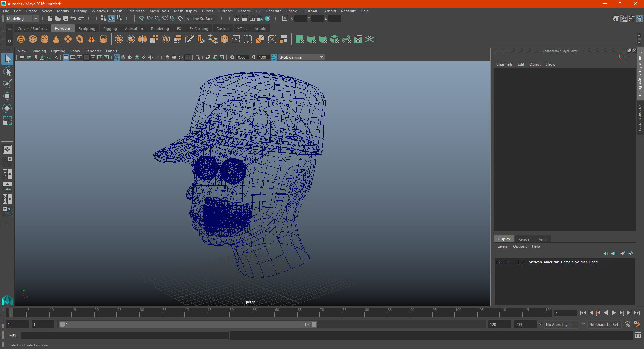
Task: Open the shelf tab menu button
Action: coord(9,29)
